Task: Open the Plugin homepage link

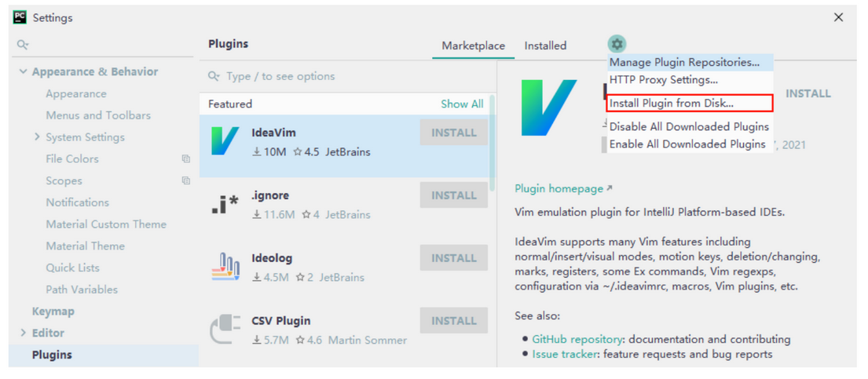Action: pos(559,188)
